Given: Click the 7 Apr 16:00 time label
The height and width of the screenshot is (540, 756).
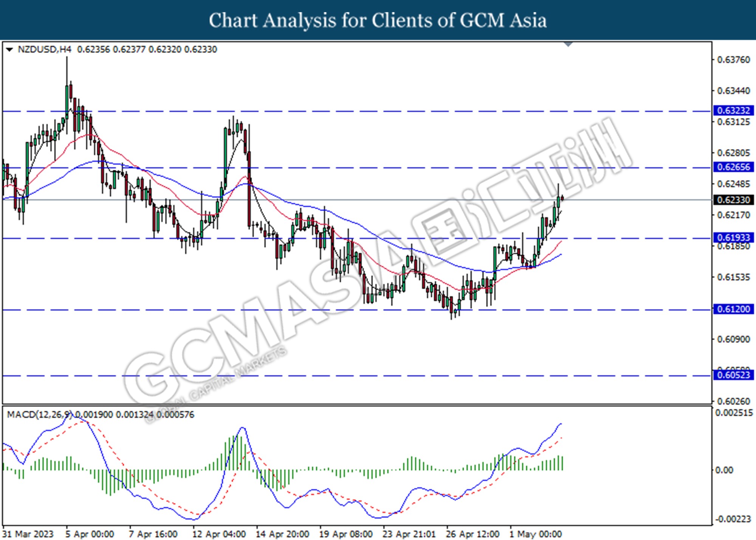Looking at the screenshot, I should [x=153, y=534].
